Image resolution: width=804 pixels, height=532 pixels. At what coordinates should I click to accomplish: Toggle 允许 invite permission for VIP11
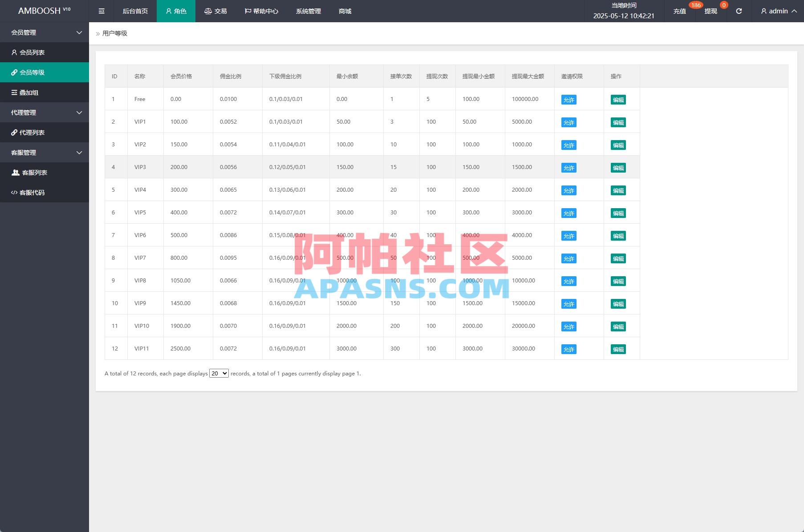pos(568,349)
